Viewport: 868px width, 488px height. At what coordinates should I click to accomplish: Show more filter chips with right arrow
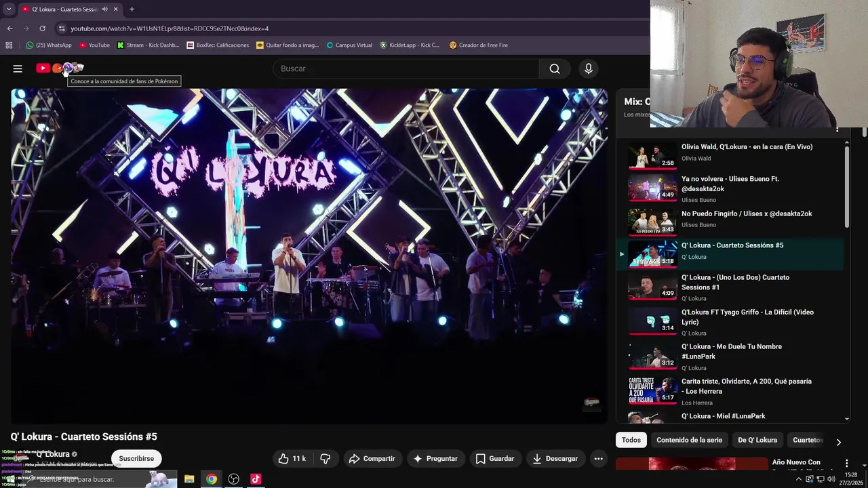point(838,442)
